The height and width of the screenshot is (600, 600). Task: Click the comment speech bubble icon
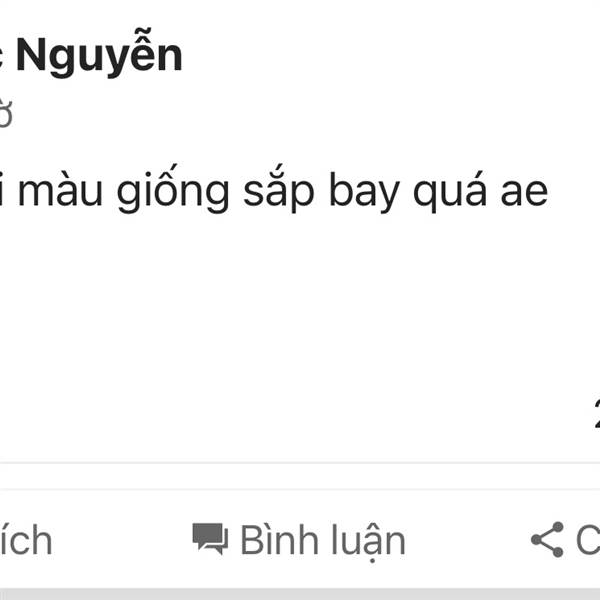coord(210,538)
